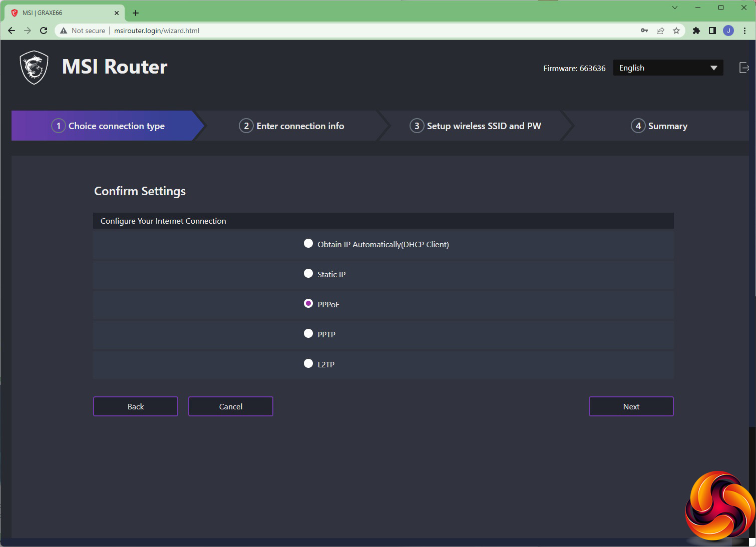
Task: Open the saved passwords key icon
Action: click(644, 31)
